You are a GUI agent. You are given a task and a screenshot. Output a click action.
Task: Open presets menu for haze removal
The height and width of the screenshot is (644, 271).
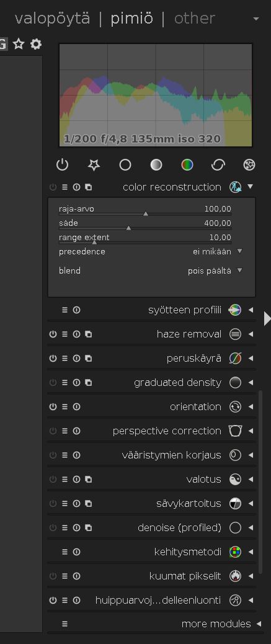click(64, 334)
